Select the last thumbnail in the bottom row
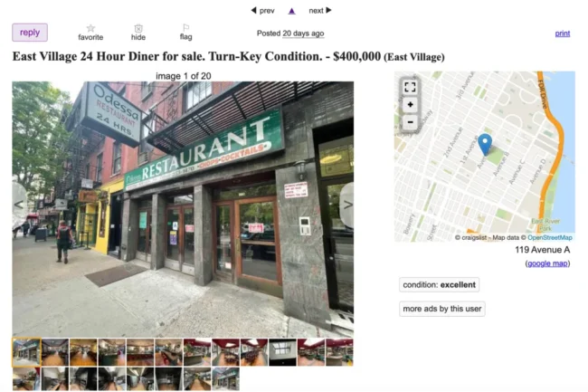This screenshot has height=392, width=588. [x=225, y=378]
